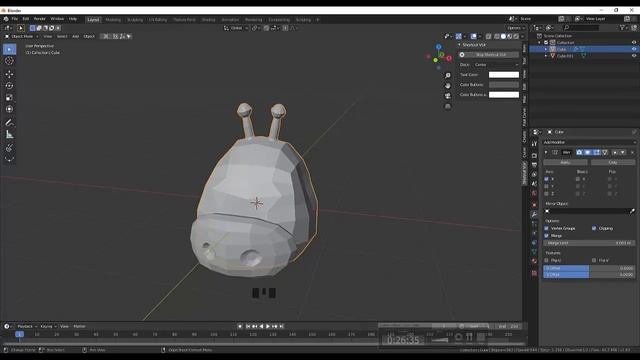This screenshot has height=360, width=640.
Task: Collapse the Collection tree item
Action: (539, 42)
